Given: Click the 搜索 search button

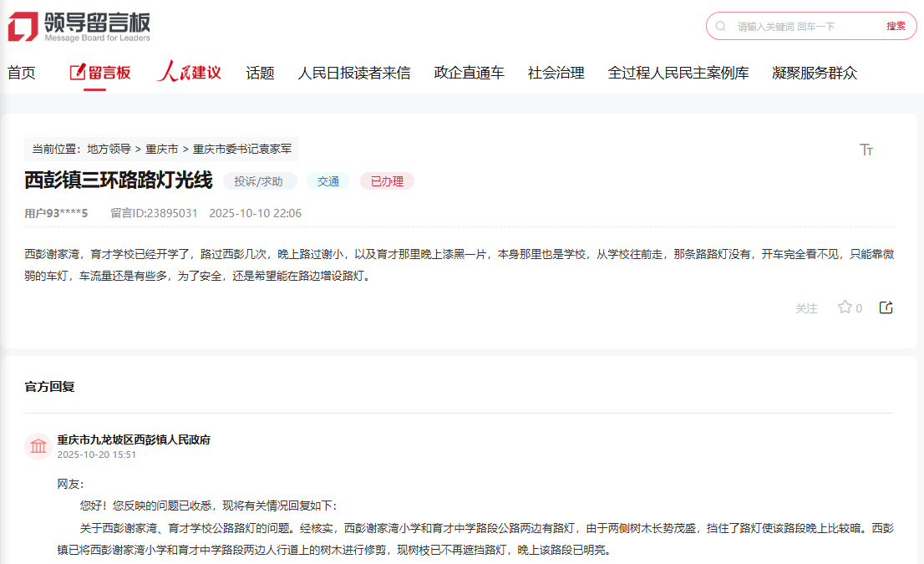Looking at the screenshot, I should pos(896,26).
